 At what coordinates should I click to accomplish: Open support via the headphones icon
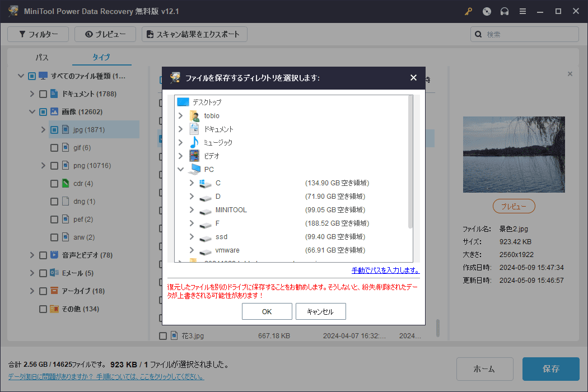click(505, 11)
